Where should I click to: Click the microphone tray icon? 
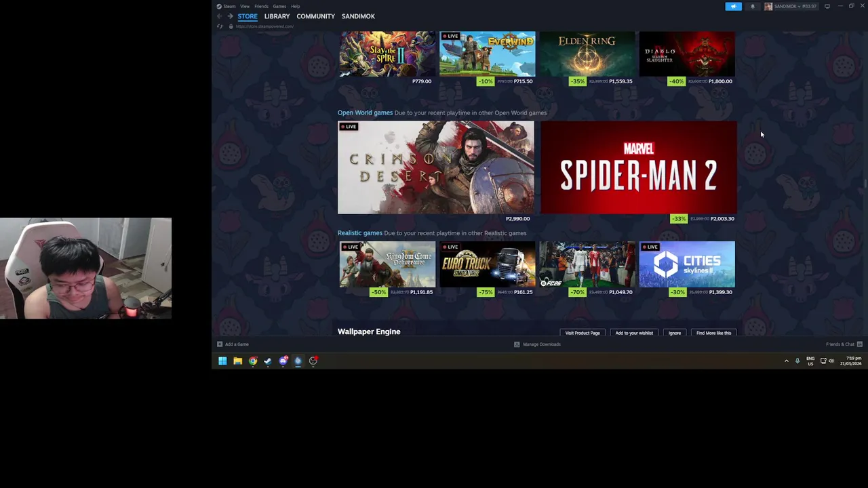(797, 361)
